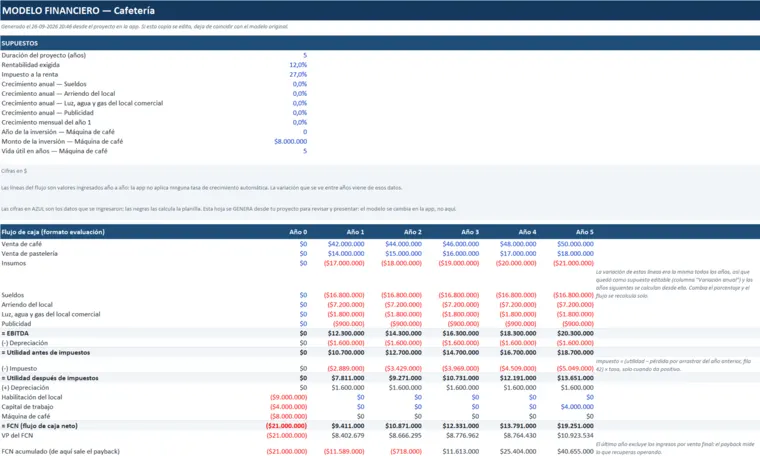
Task: Click the SUPUESTOS section header
Action: click(x=19, y=43)
